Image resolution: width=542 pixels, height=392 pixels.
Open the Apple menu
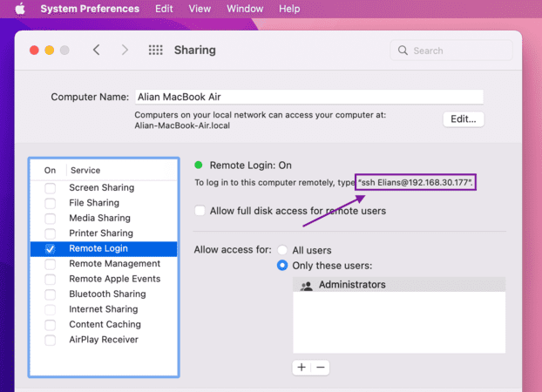click(20, 9)
